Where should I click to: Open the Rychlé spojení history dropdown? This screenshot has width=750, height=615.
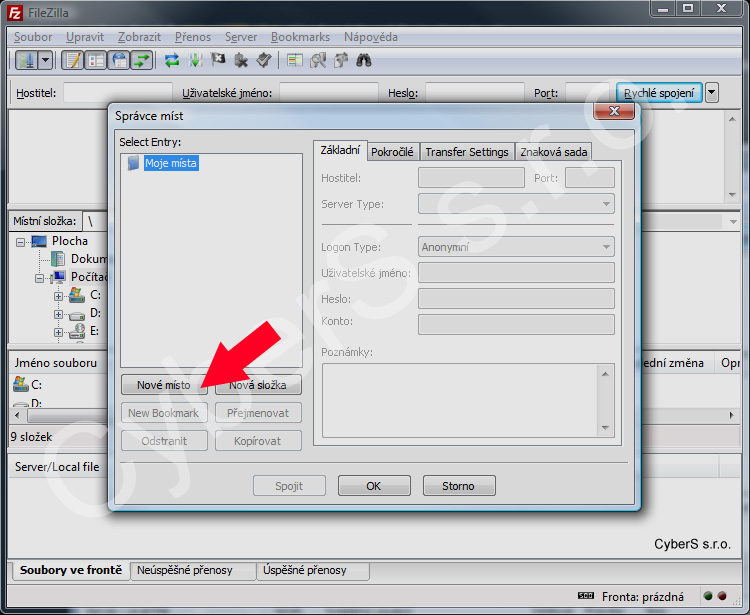712,93
